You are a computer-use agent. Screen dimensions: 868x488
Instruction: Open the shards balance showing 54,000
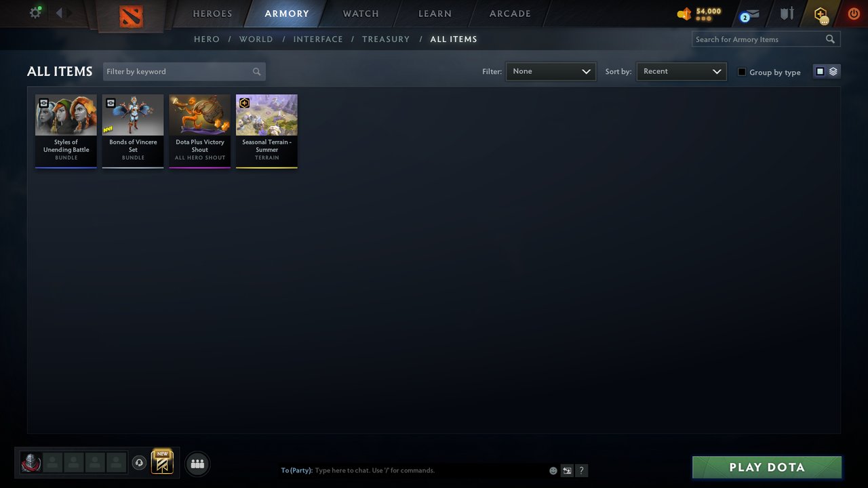[699, 14]
